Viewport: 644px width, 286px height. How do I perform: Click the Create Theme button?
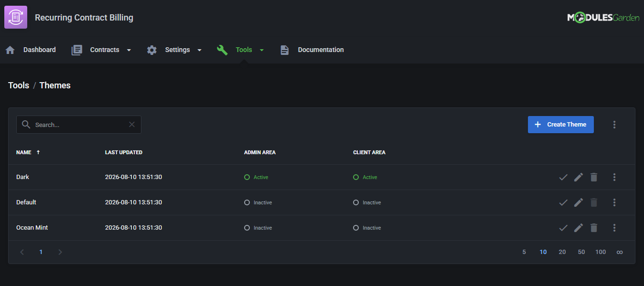561,125
